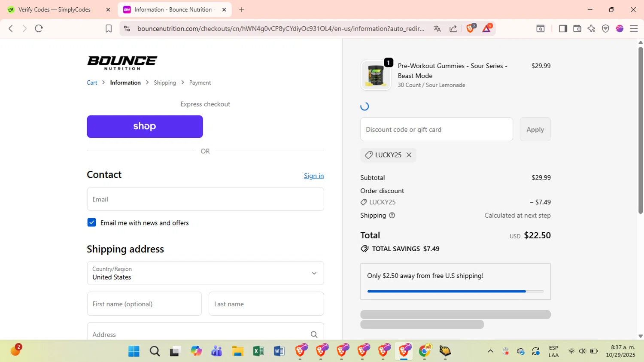Open site settings icon in address bar
The image size is (644, 362).
[x=127, y=28]
